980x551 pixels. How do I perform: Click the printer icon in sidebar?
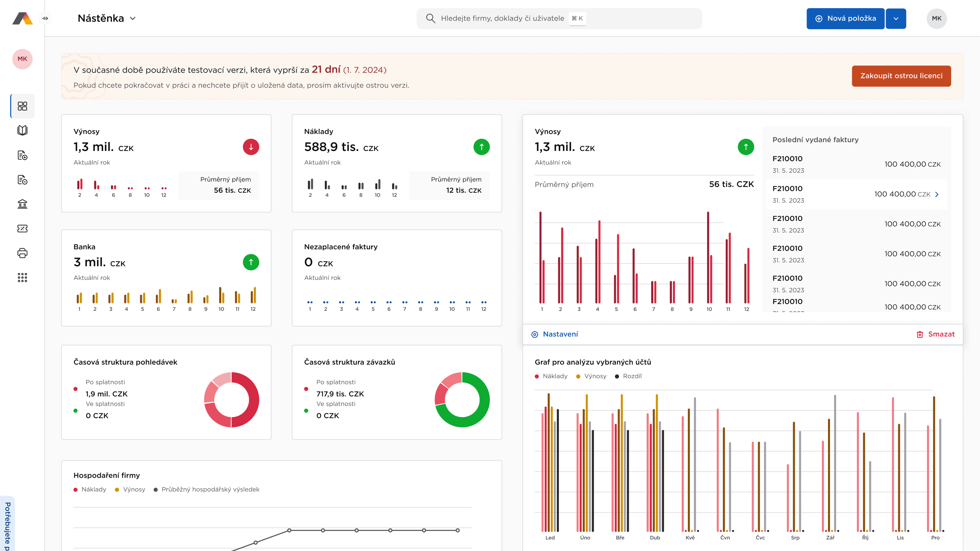22,253
